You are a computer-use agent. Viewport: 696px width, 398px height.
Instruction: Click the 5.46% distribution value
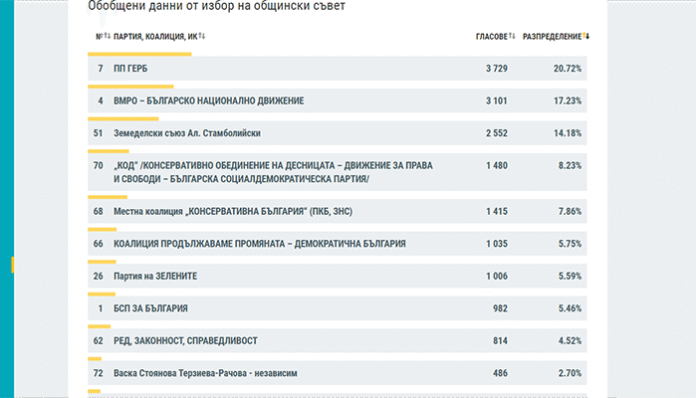pos(570,308)
